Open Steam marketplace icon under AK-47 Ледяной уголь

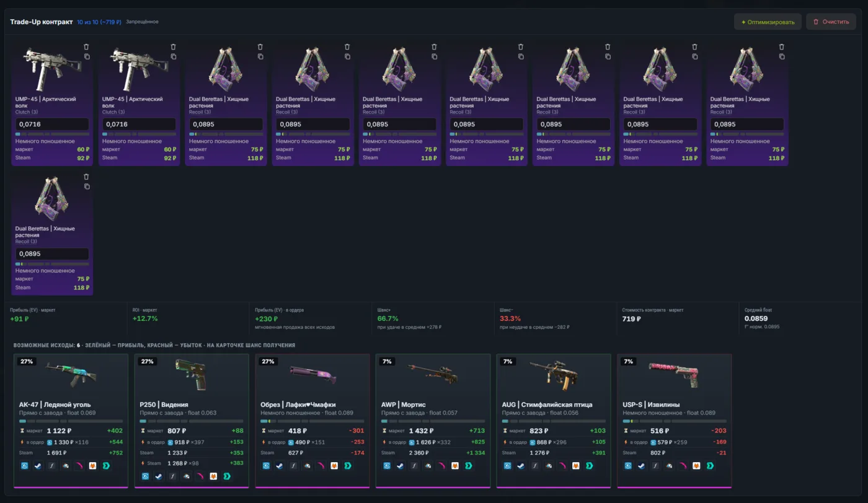click(38, 465)
